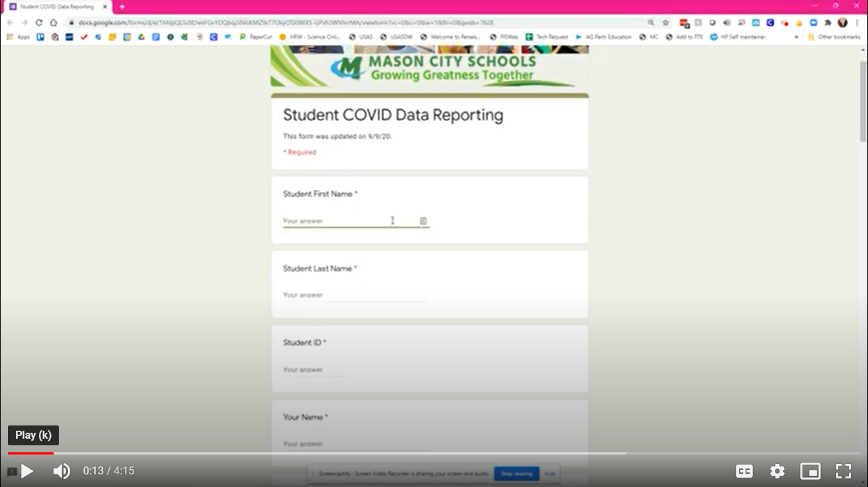Open the Tech Request bookmark

[547, 37]
